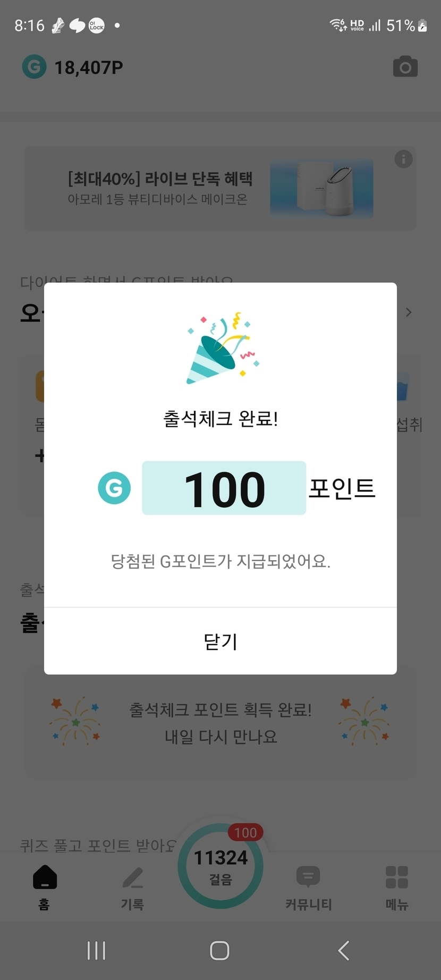Open the camera icon at top right
The width and height of the screenshot is (441, 980).
(x=405, y=67)
